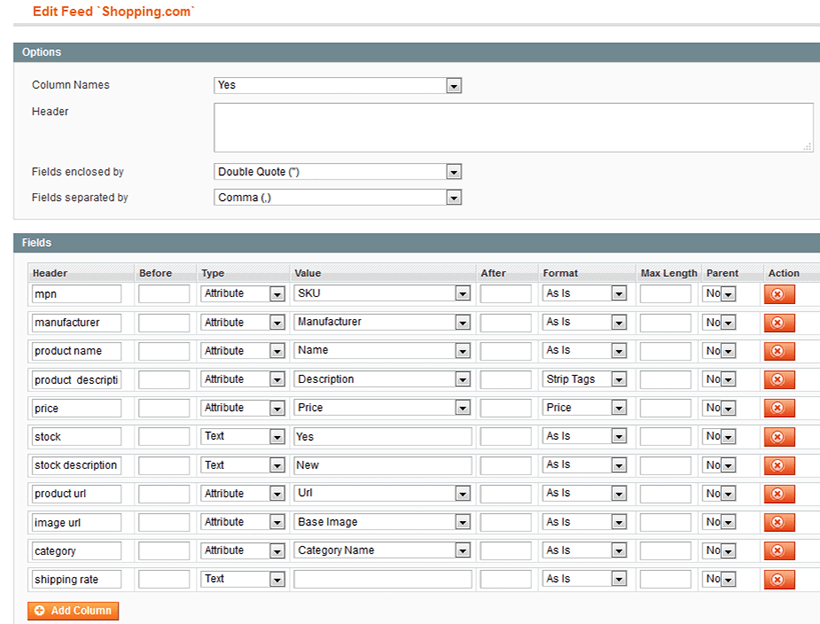The image size is (820, 624).
Task: Open Description value dropdown
Action: click(382, 379)
